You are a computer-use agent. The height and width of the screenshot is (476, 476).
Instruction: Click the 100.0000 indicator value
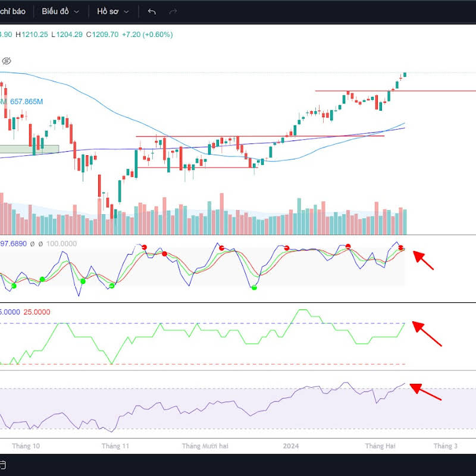click(61, 243)
